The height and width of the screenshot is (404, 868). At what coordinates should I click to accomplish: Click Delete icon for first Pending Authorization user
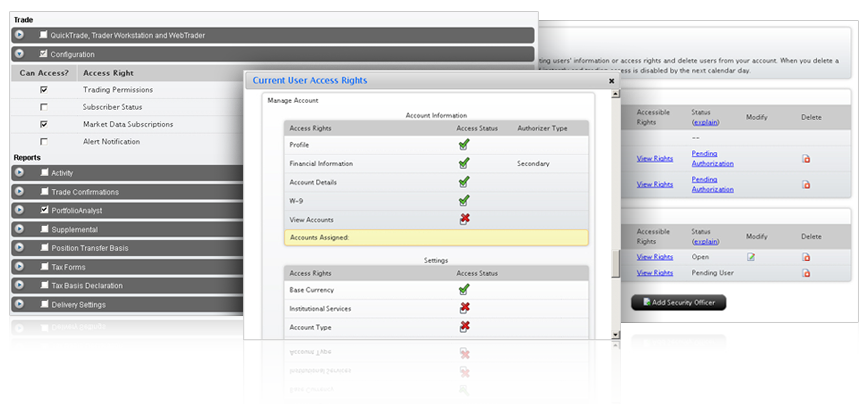point(806,158)
